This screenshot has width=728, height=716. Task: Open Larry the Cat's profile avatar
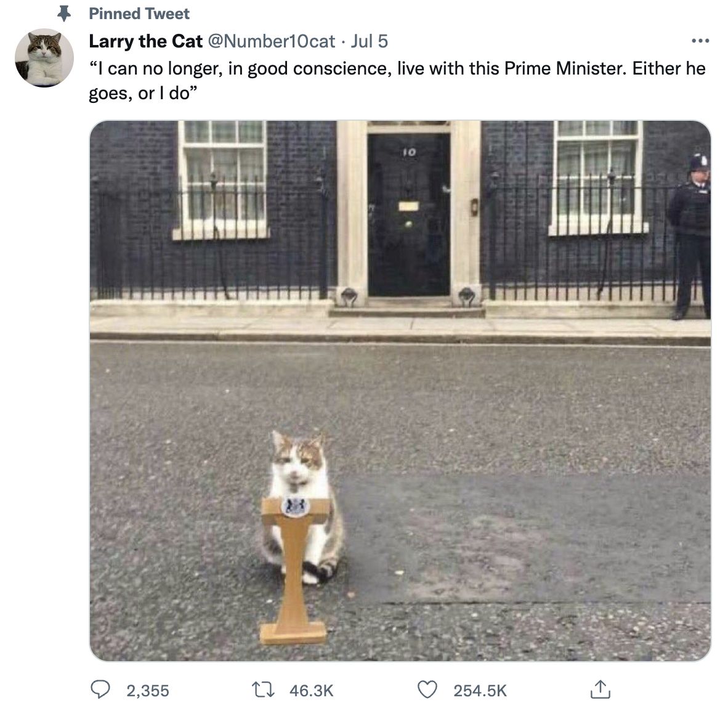(44, 58)
